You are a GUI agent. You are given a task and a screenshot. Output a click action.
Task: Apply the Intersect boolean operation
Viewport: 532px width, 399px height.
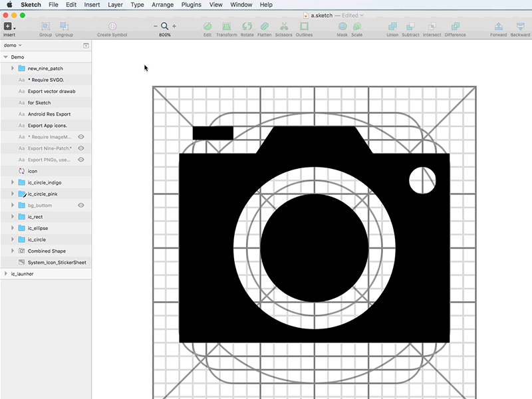click(432, 27)
